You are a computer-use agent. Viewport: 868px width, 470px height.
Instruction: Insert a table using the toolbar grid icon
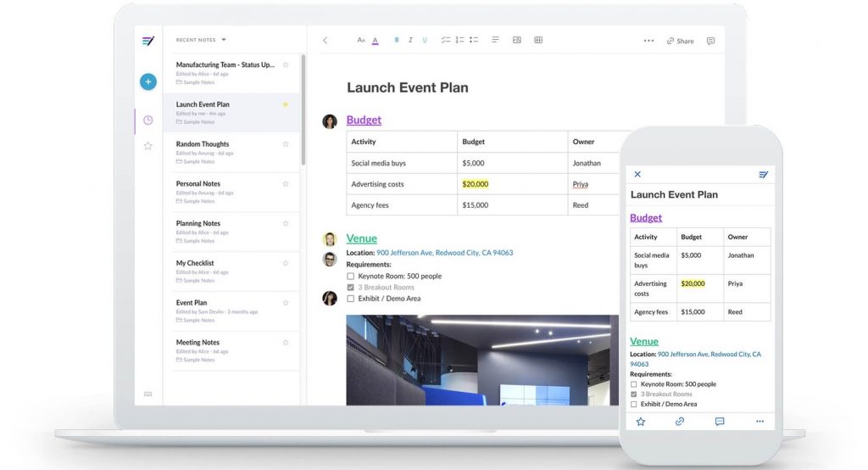[x=538, y=40]
